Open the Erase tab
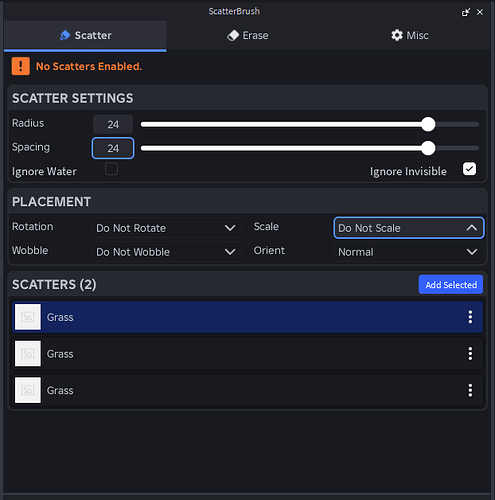 pos(248,36)
